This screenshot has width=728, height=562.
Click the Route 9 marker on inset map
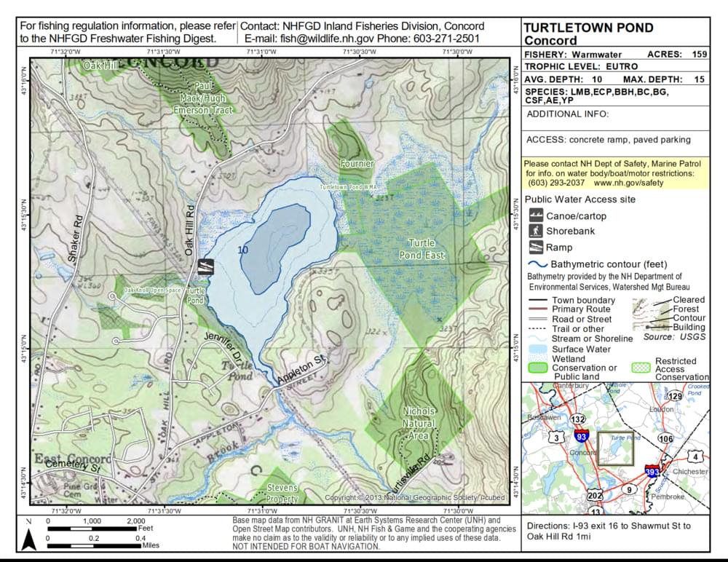coord(629,489)
